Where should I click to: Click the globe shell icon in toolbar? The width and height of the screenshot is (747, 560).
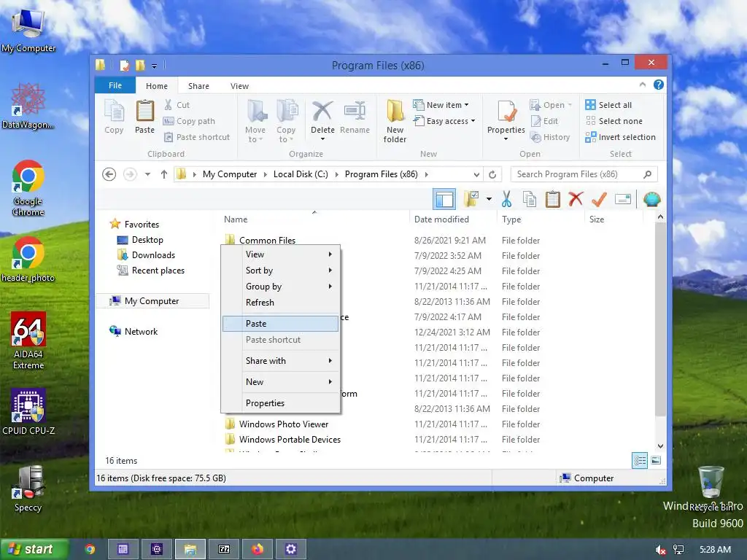pyautogui.click(x=651, y=199)
